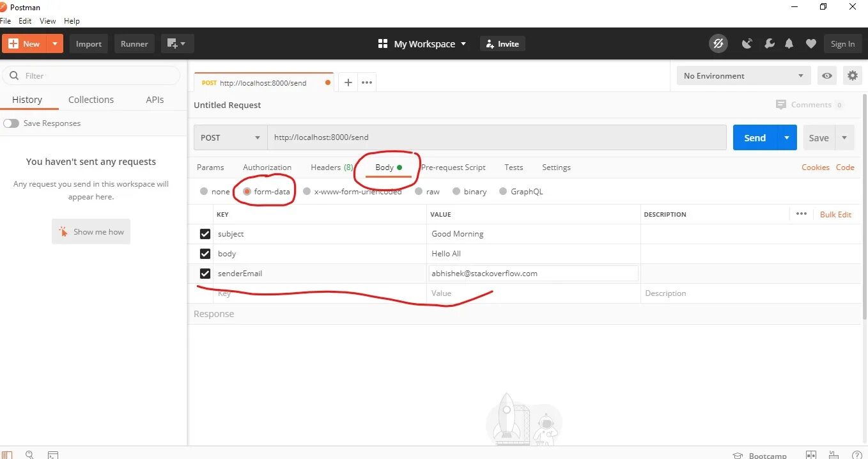This screenshot has height=459, width=868.
Task: Open manage environments gear icon
Action: click(x=852, y=75)
